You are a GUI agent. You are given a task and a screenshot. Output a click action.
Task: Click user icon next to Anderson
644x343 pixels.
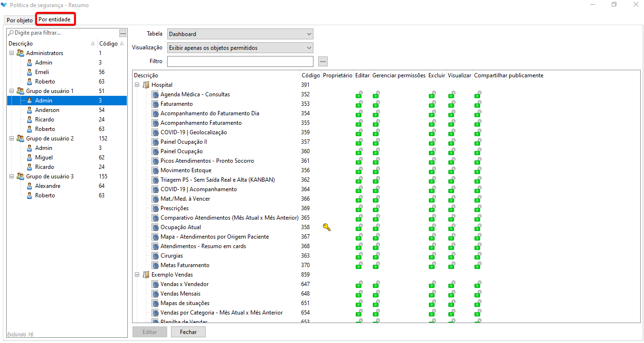(x=29, y=110)
